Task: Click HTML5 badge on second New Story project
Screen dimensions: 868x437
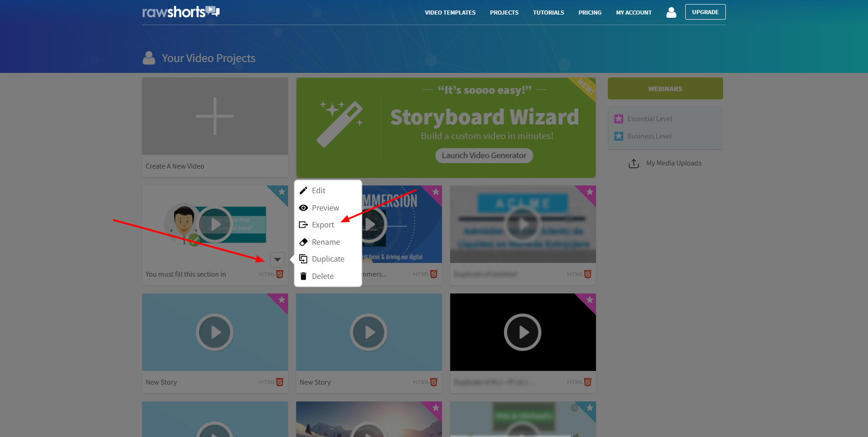Action: coord(426,382)
